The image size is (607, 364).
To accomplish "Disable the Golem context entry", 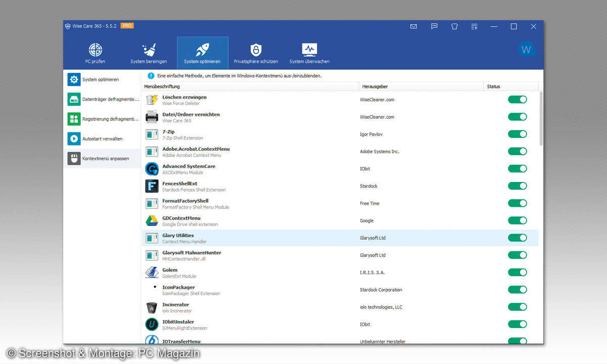I will (x=517, y=272).
